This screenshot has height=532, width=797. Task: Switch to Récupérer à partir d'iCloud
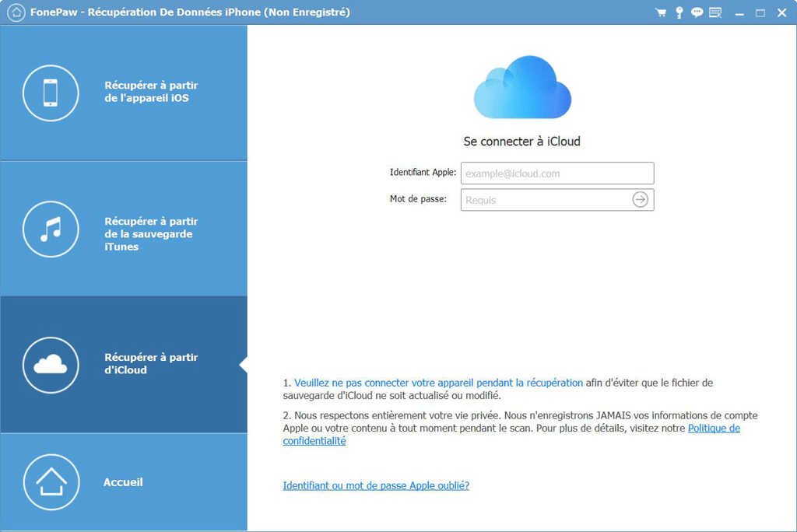[151, 363]
